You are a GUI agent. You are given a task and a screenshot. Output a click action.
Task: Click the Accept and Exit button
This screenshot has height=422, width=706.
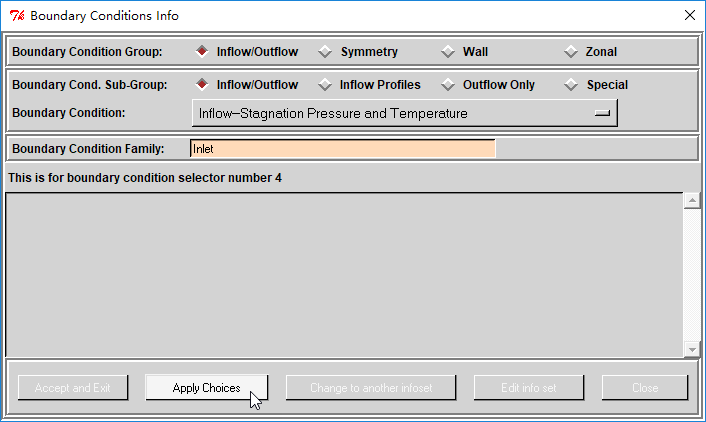coord(73,388)
